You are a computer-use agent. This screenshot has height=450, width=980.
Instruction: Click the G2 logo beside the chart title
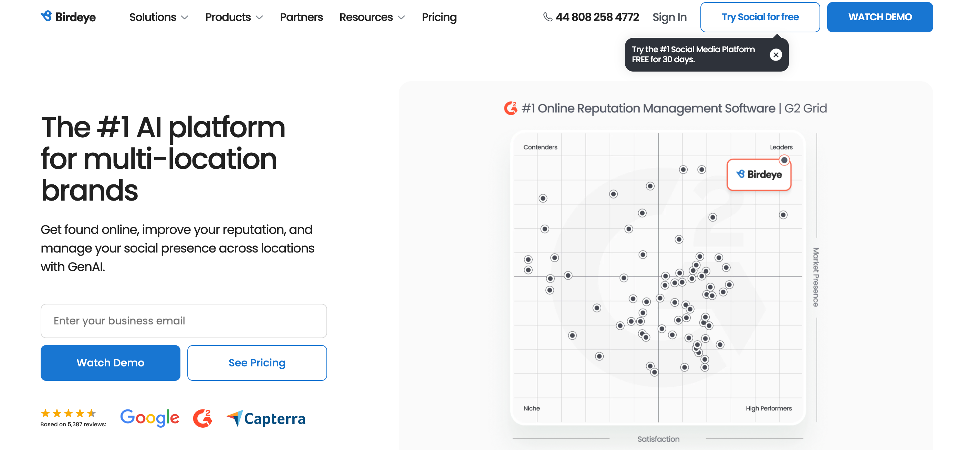(x=511, y=108)
